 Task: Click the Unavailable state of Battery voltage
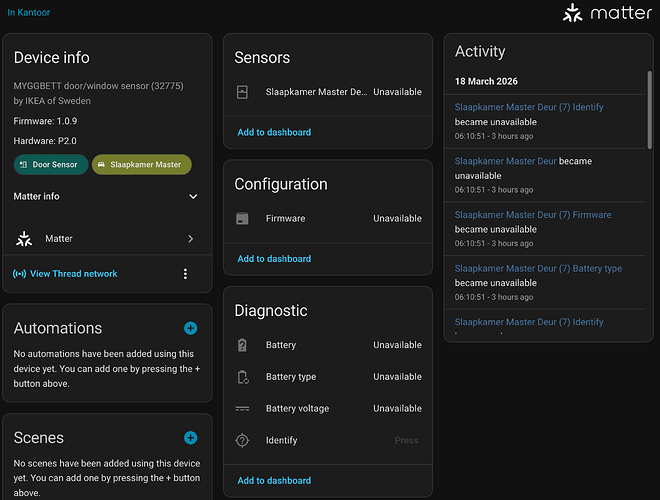click(x=397, y=409)
